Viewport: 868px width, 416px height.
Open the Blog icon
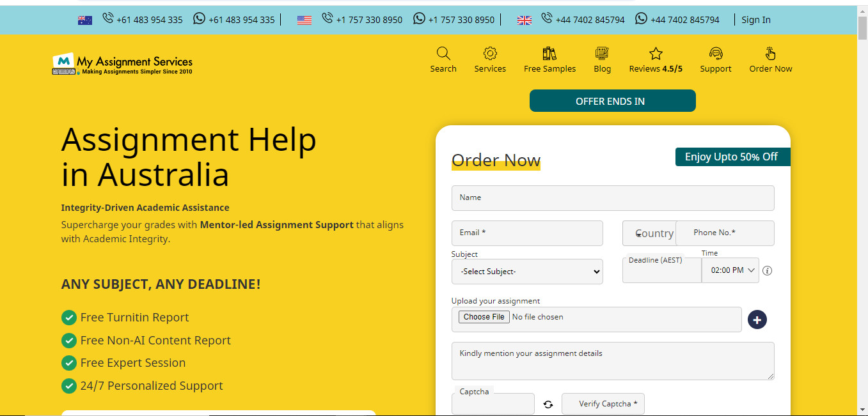click(602, 54)
